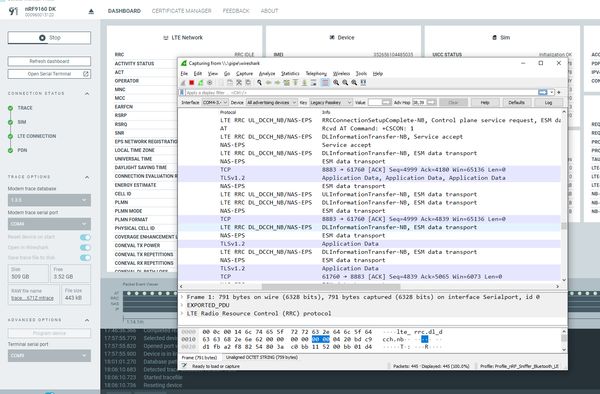Click the Defaults button in Wireshark toolbar
This screenshot has width=600, height=394.
tap(516, 103)
